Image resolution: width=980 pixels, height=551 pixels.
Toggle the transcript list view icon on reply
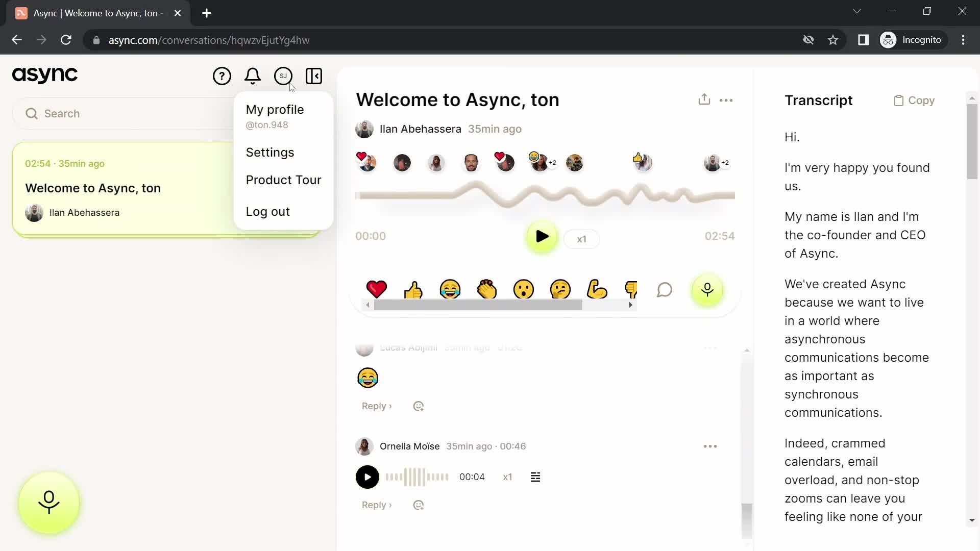(536, 477)
